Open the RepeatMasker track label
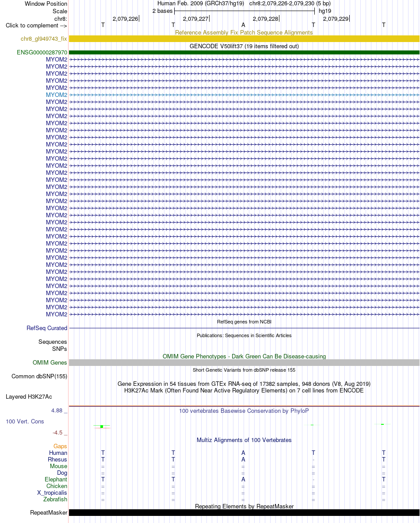The image size is (420, 523). [49, 513]
